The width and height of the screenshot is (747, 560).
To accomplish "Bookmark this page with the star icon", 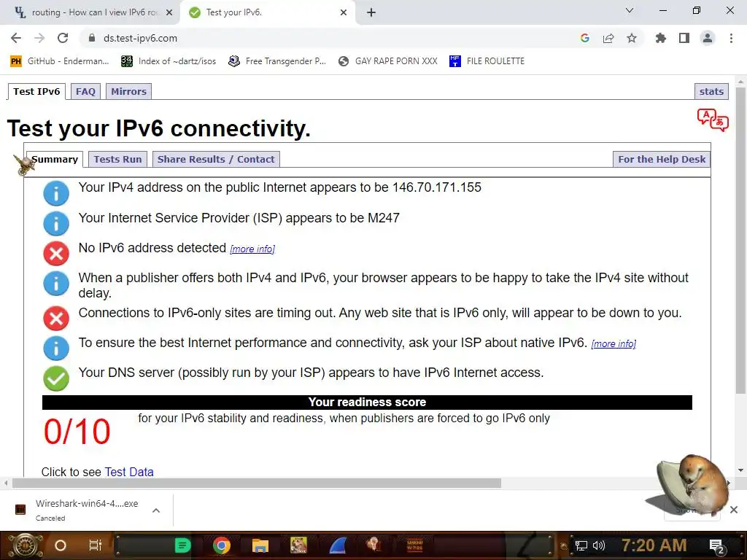I will point(632,38).
